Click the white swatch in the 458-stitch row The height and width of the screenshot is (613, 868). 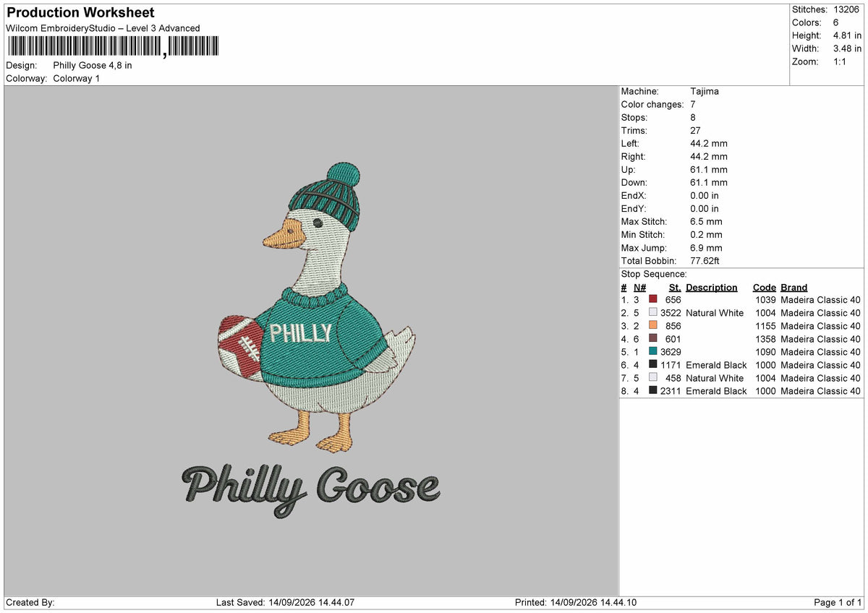[x=653, y=378]
